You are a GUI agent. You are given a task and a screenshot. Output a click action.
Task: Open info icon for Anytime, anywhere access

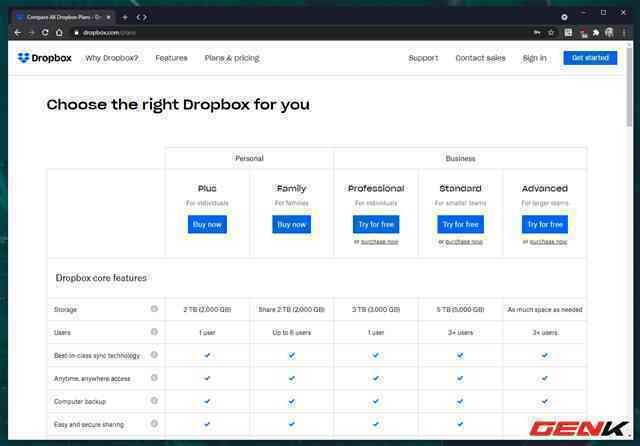pyautogui.click(x=154, y=378)
